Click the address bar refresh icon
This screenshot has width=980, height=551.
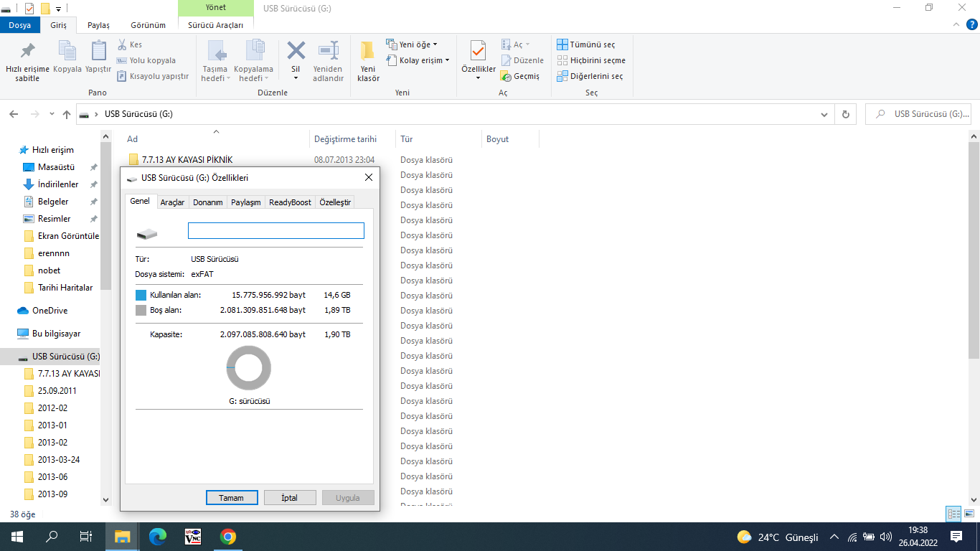845,114
